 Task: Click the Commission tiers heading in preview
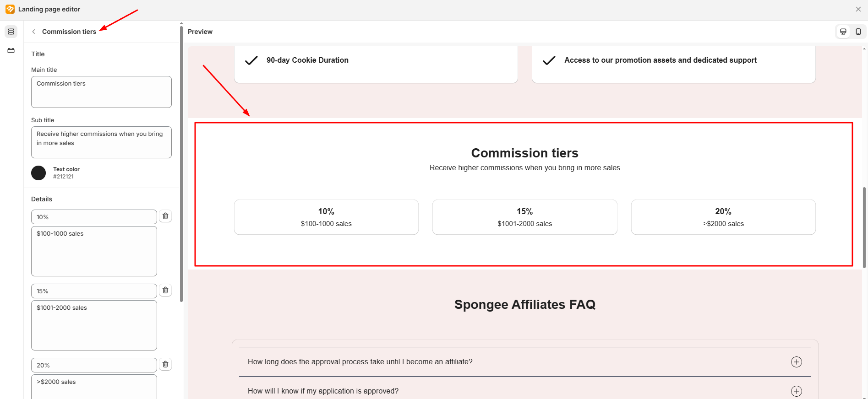click(x=524, y=153)
